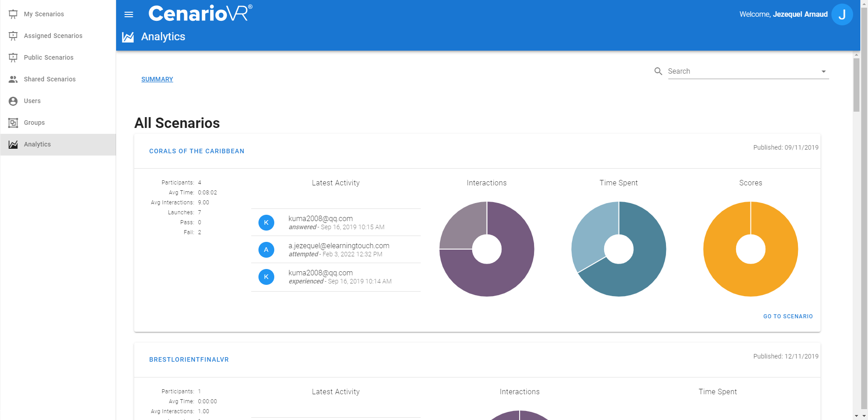Open Groups menu item

coord(58,123)
